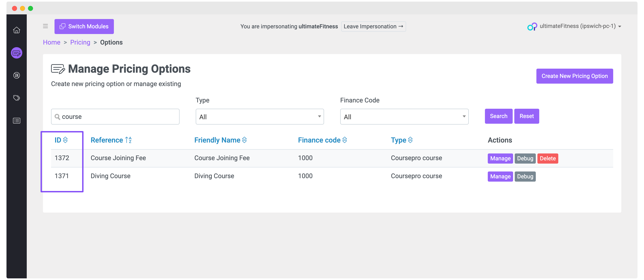The image size is (644, 280).
Task: Sort by Finance code column
Action: pos(322,140)
